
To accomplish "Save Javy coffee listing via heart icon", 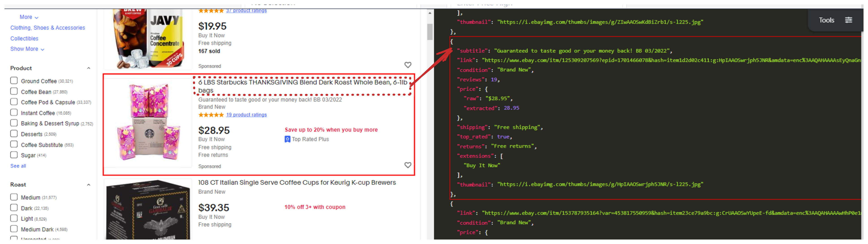I will point(408,65).
